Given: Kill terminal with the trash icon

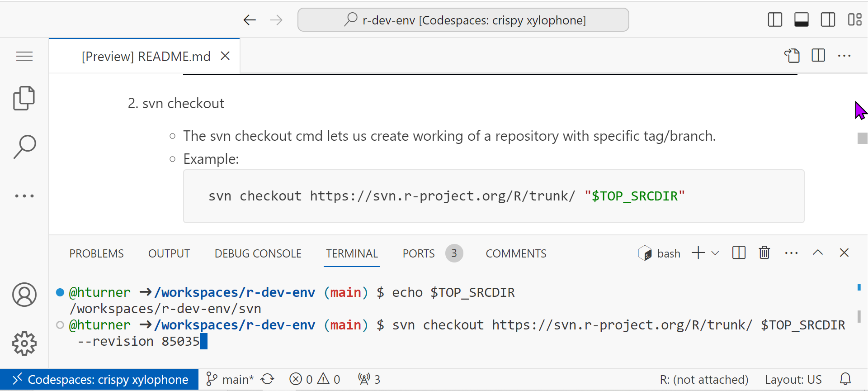Looking at the screenshot, I should 764,253.
